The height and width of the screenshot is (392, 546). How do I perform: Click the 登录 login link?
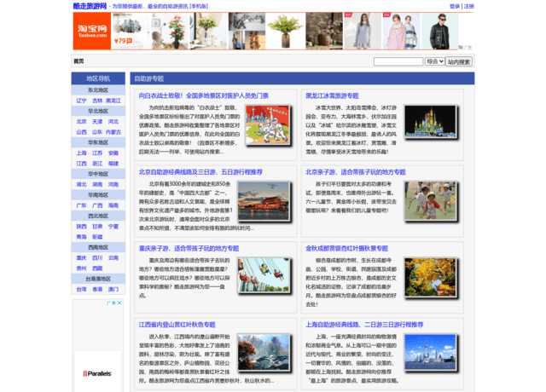pyautogui.click(x=455, y=6)
